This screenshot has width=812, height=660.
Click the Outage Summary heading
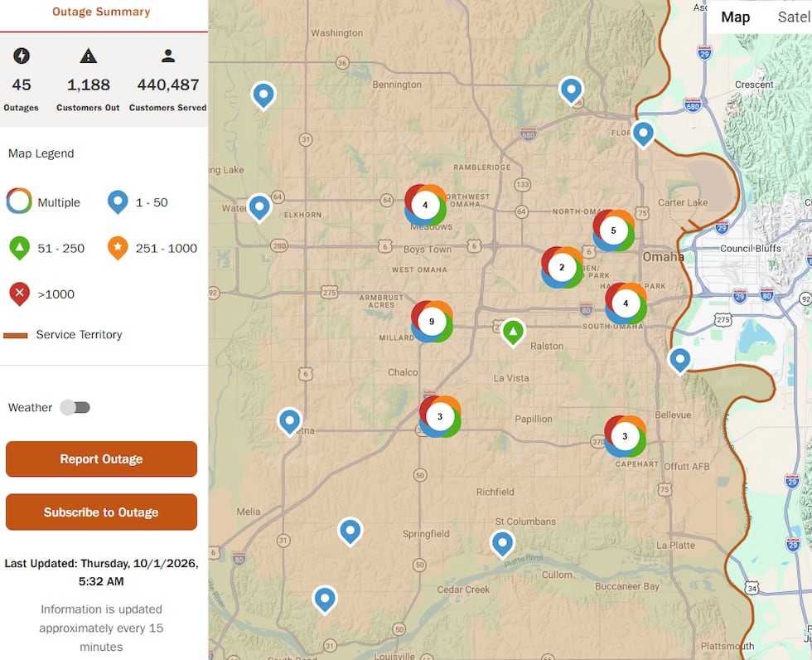click(101, 12)
